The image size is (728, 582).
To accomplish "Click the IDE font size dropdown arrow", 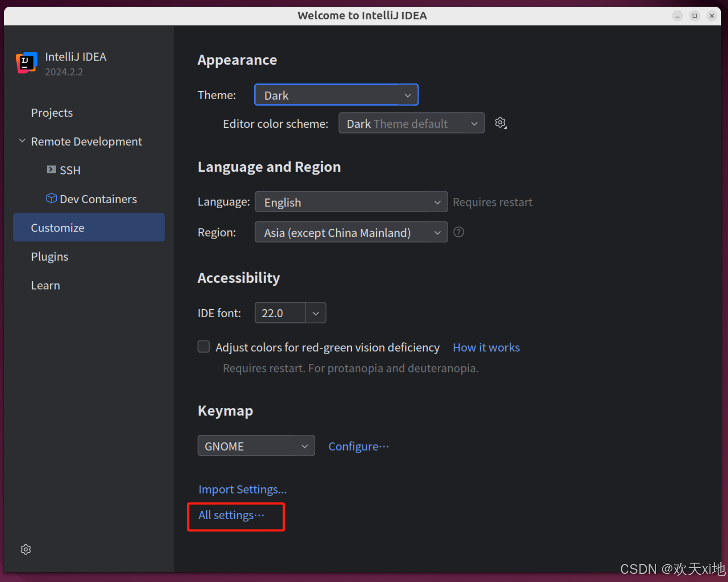I will [x=316, y=313].
